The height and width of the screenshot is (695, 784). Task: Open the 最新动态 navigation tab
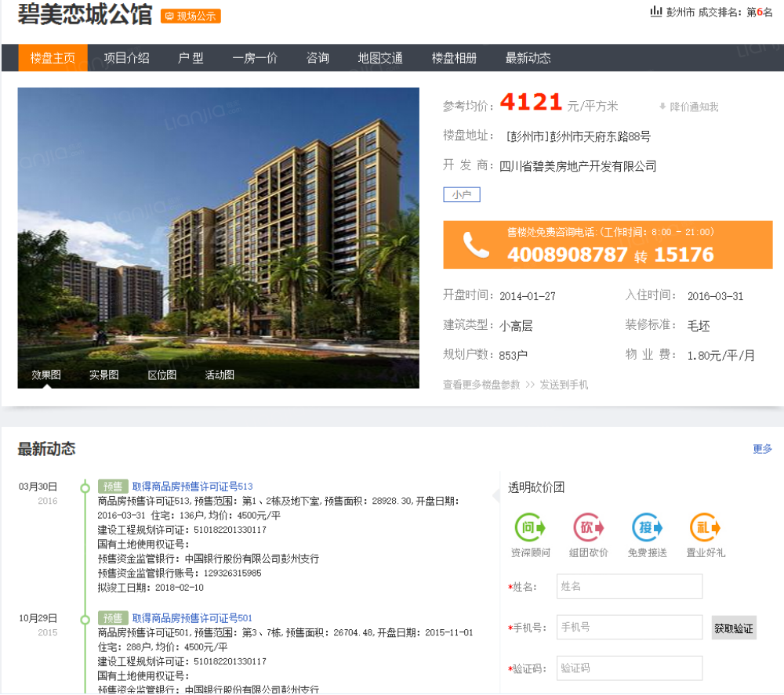tap(528, 58)
